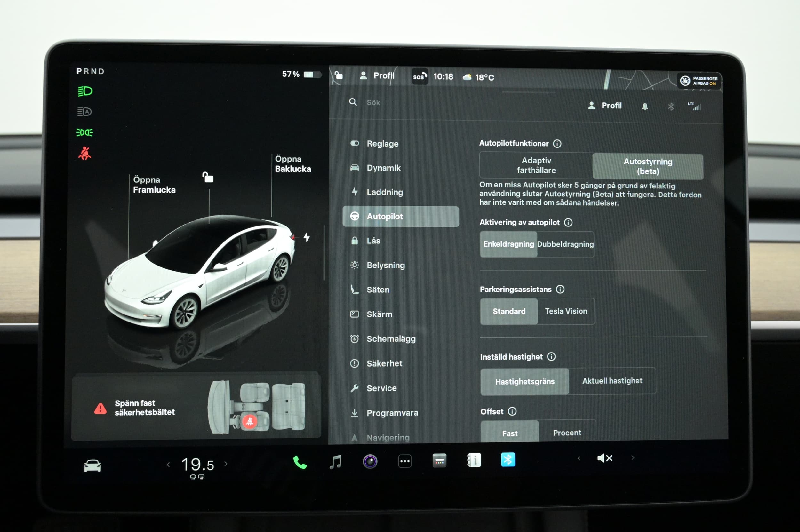Tap the parking lights indicator icon

pos(84,132)
